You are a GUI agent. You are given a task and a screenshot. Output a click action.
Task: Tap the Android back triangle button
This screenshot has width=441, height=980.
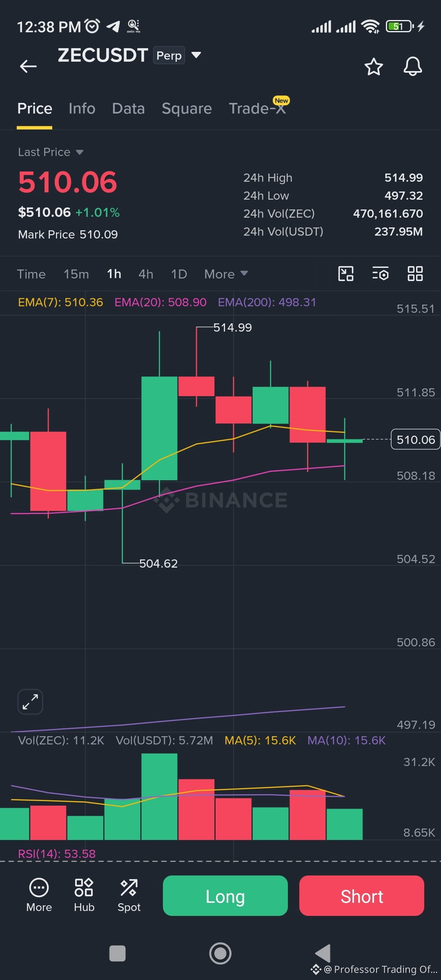[x=323, y=953]
